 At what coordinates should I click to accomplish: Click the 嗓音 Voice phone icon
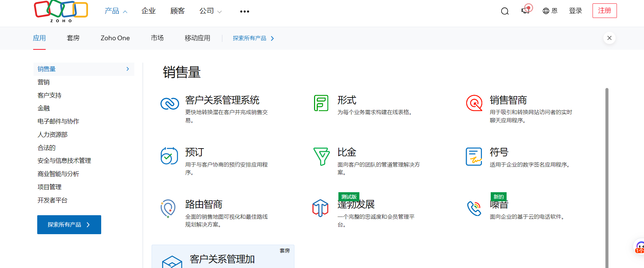pos(474,208)
